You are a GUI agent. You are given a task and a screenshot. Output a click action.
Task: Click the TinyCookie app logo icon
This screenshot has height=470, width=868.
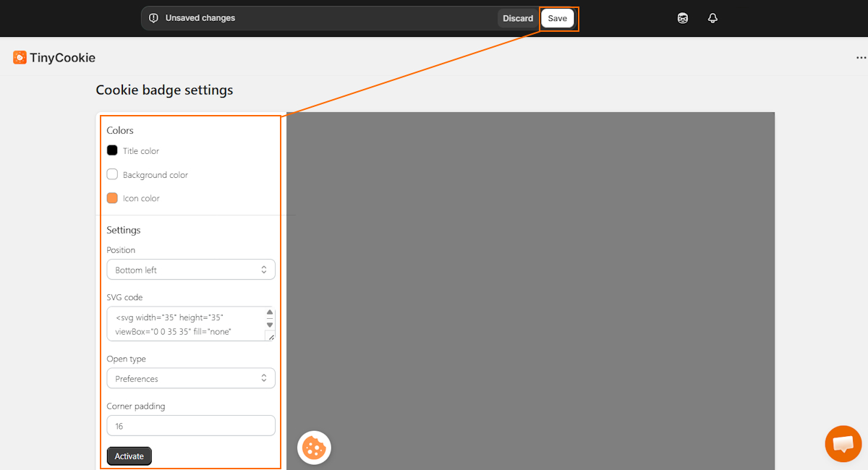tap(19, 56)
